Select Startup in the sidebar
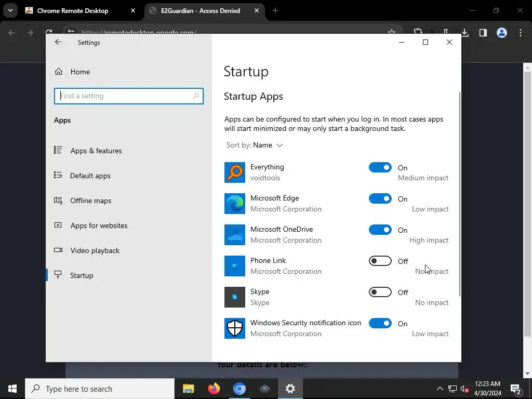532x399 pixels. pos(82,275)
